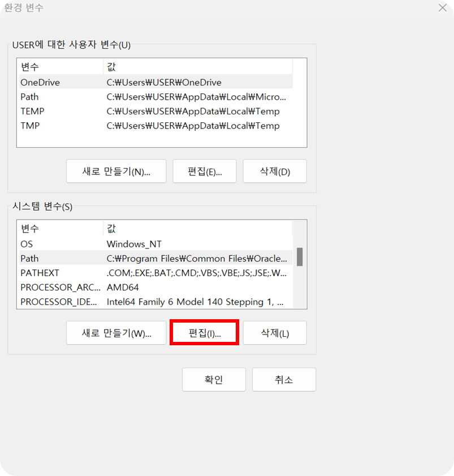Select the OneDrive user variable row
This screenshot has height=476, width=454.
[156, 82]
